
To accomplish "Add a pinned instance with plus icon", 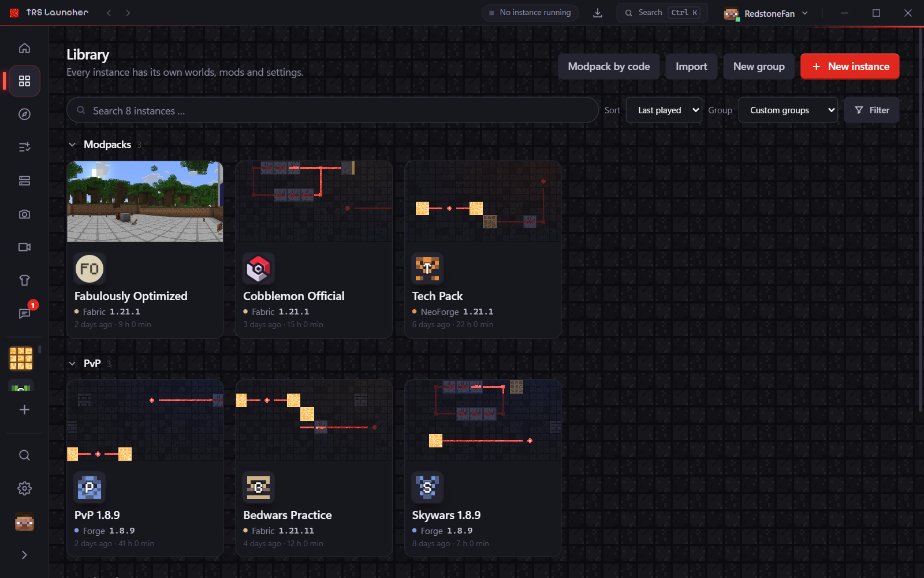I will (24, 410).
